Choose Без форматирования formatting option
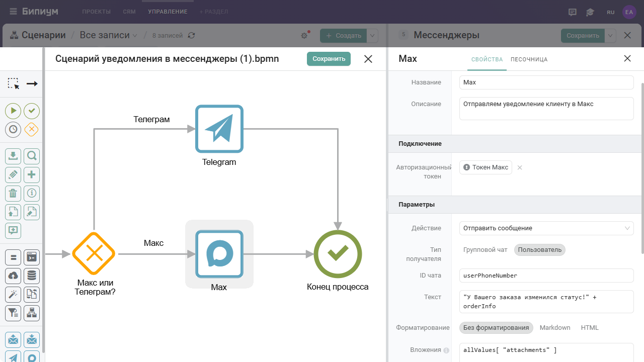The height and width of the screenshot is (362, 644). point(497,328)
